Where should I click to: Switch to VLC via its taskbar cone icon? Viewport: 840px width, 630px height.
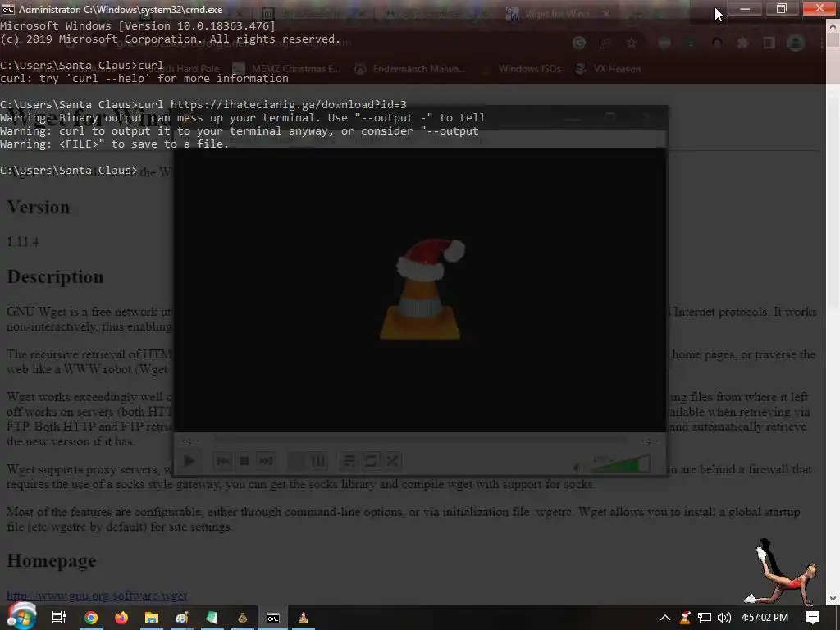click(x=304, y=618)
